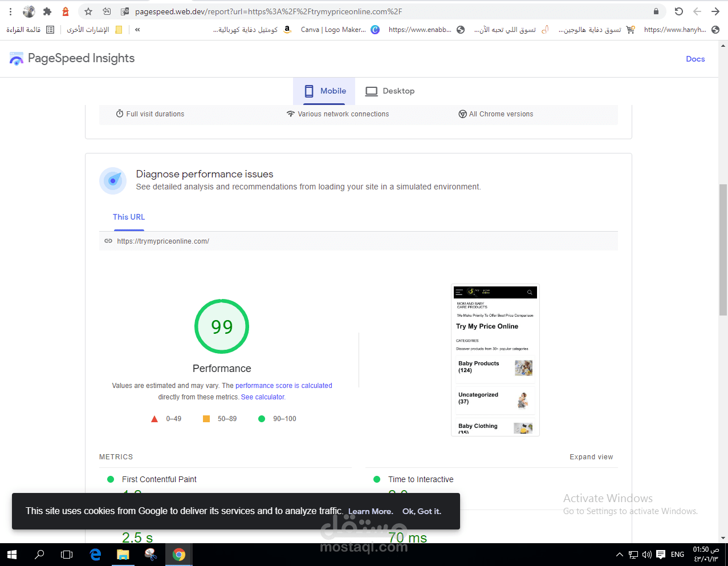
Task: Bookmark this page with the star icon
Action: (x=88, y=11)
